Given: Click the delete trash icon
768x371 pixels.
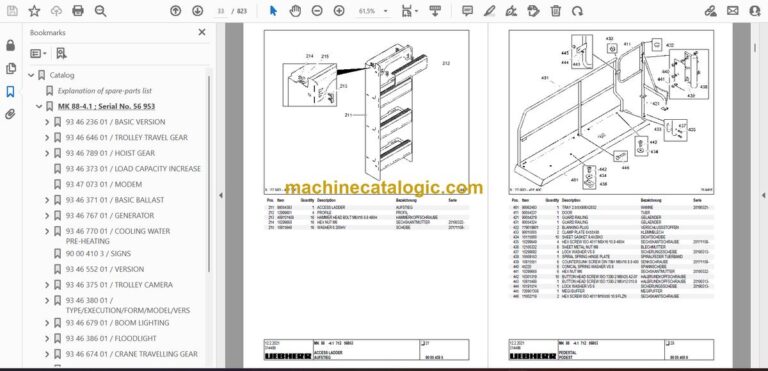Looking at the screenshot, I should point(555,11).
